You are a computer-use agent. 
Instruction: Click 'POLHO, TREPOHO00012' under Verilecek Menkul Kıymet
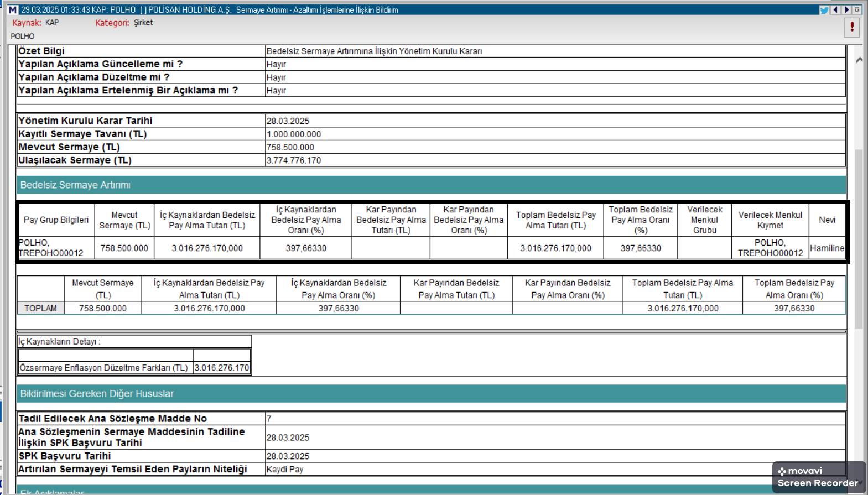pyautogui.click(x=770, y=248)
